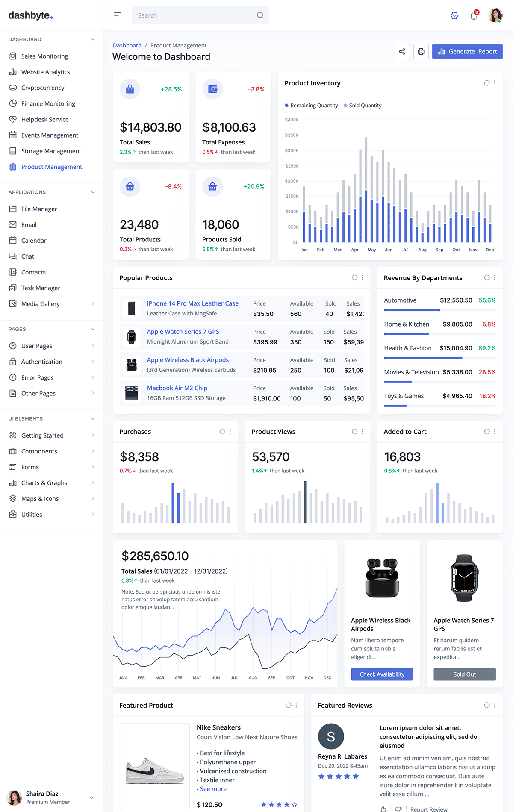Open settings gear icon in top bar
Image resolution: width=513 pixels, height=812 pixels.
[x=454, y=15]
